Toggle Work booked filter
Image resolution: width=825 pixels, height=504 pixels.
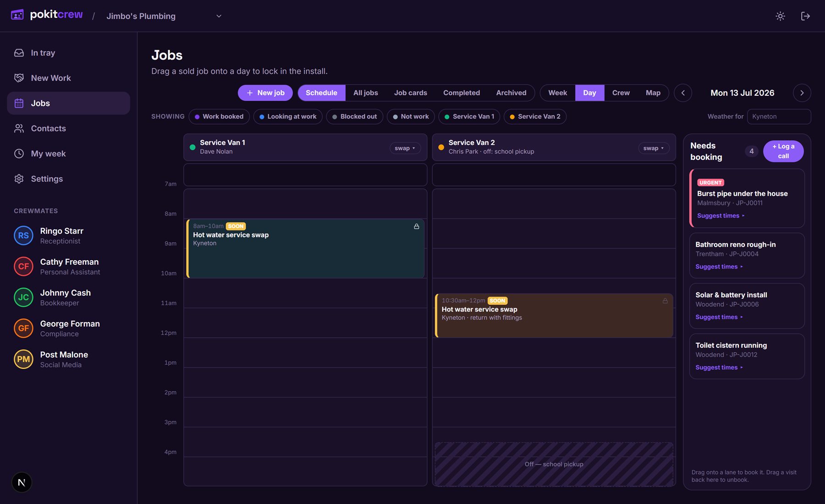[x=219, y=116]
